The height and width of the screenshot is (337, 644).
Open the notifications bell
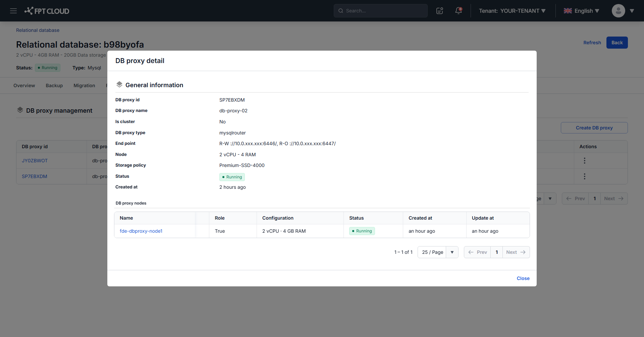pos(459,11)
